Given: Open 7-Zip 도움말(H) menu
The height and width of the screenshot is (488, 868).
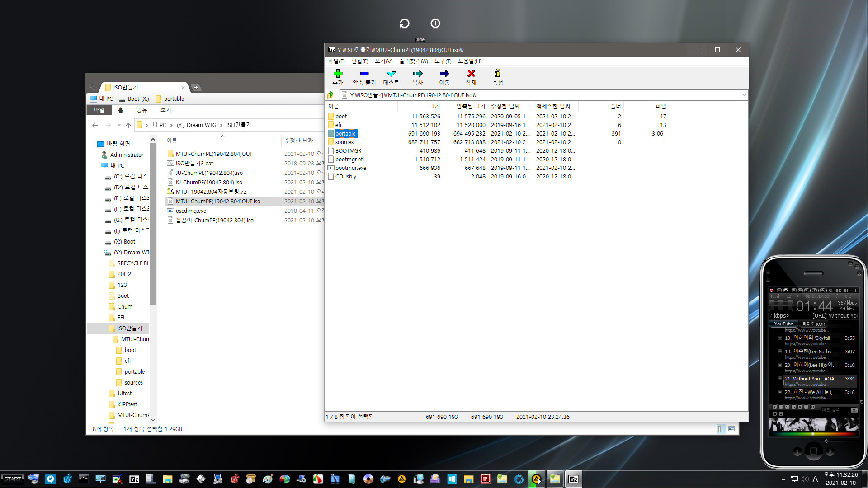Looking at the screenshot, I should coord(470,61).
